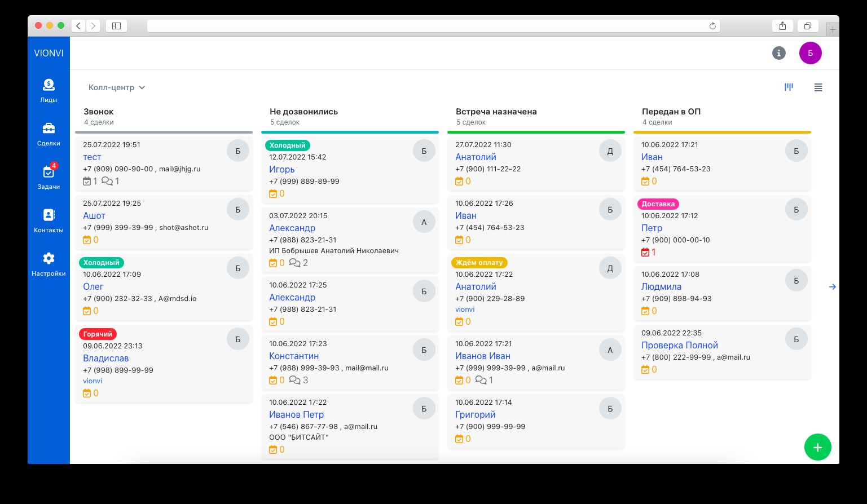Switch to kanban board view
Image resolution: width=867 pixels, height=504 pixels.
click(x=789, y=87)
